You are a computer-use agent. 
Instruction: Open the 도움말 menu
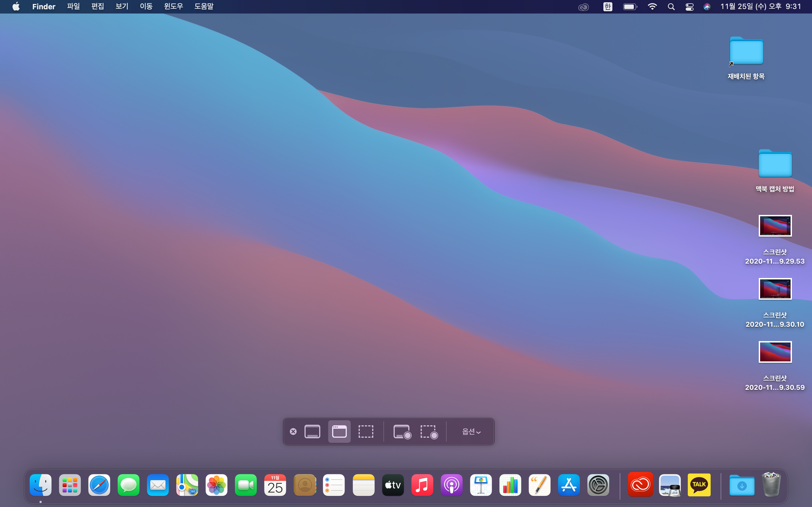[x=204, y=6]
